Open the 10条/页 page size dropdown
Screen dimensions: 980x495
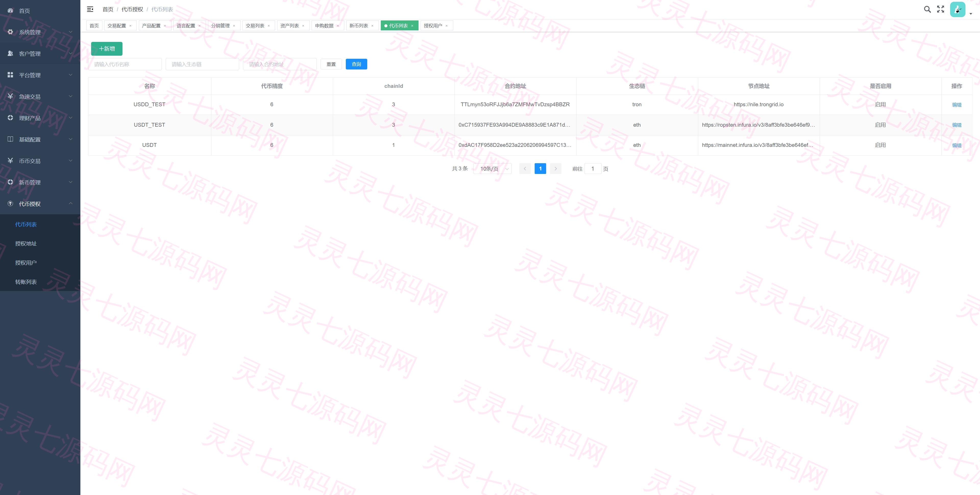(x=492, y=169)
